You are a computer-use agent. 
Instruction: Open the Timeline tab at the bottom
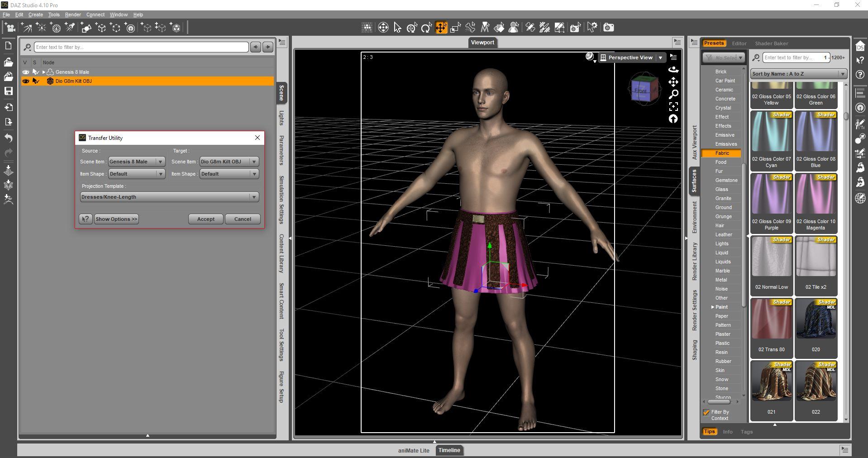[449, 450]
